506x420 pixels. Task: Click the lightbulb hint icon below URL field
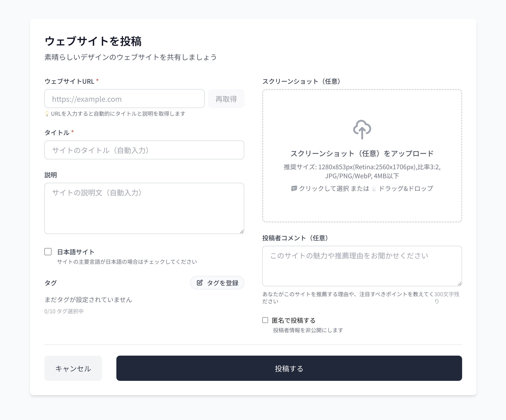coord(47,113)
